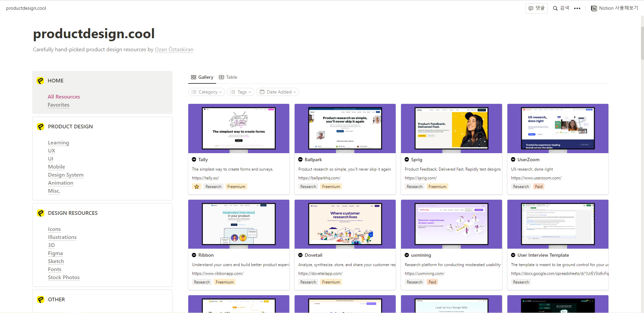Open the three-dot more options menu
This screenshot has height=313, width=644.
[x=577, y=8]
